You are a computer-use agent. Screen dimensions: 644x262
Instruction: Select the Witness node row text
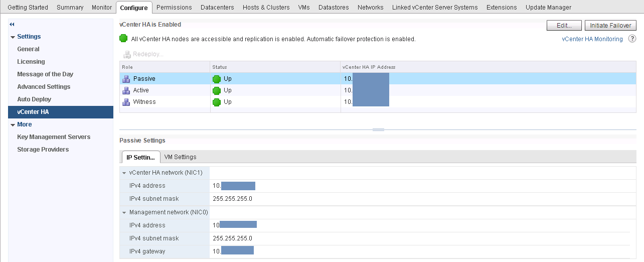click(x=144, y=102)
